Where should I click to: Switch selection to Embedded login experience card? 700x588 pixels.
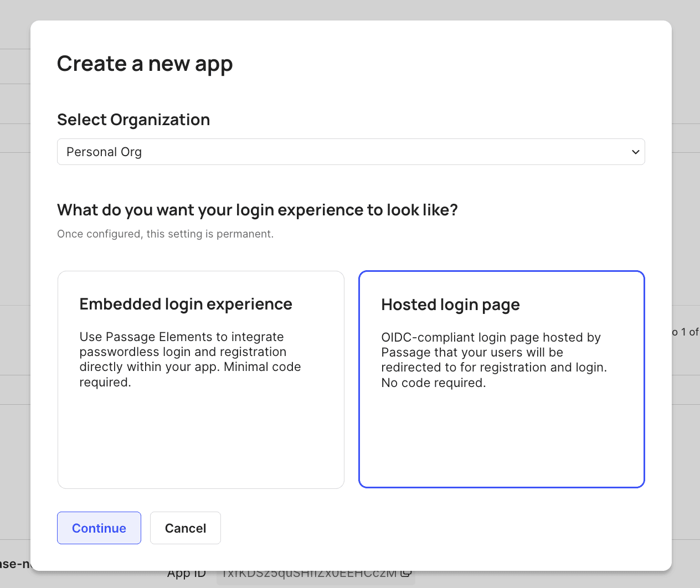200,379
